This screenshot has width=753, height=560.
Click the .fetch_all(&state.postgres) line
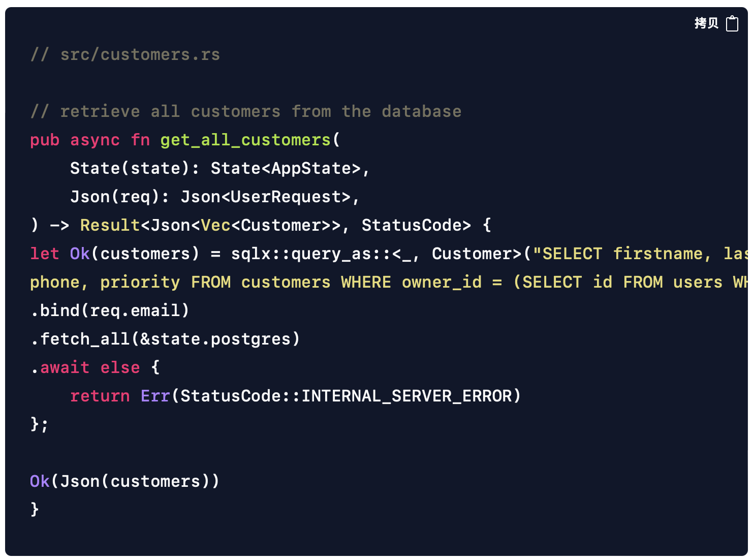165,339
